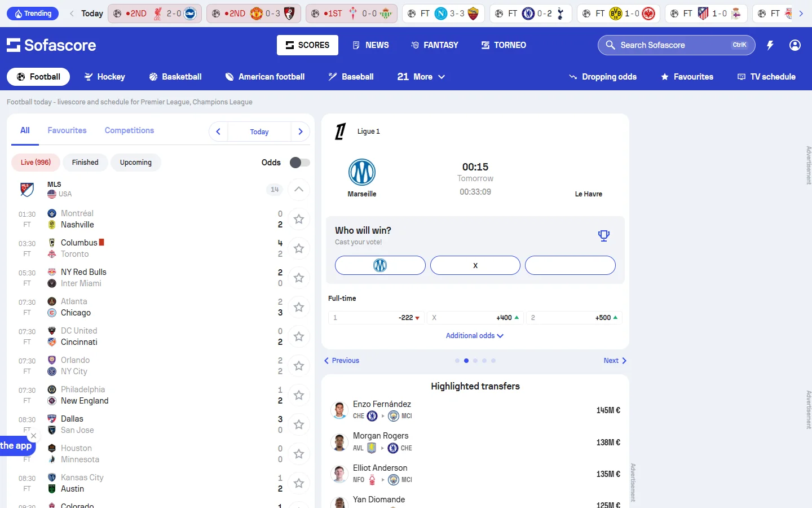Filter matches by Upcoming
The height and width of the screenshot is (508, 812).
[x=136, y=163]
